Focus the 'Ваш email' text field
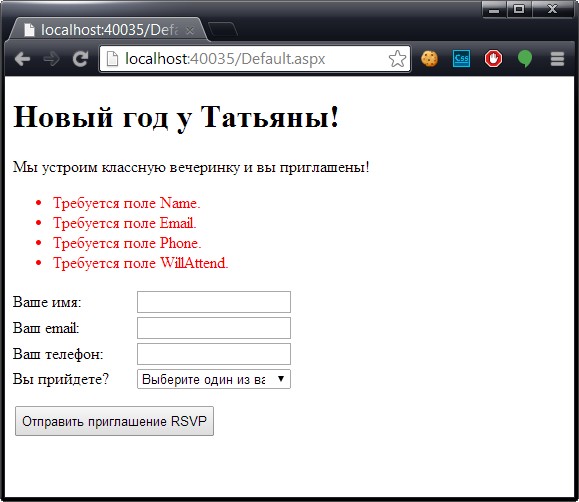The height and width of the screenshot is (502, 579). 214,328
